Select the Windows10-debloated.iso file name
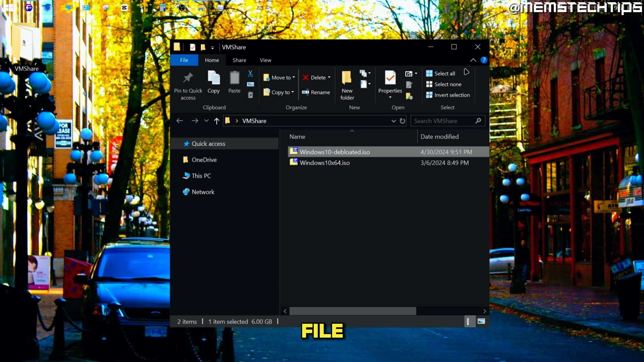Screen dimensions: 644x362 335,152
